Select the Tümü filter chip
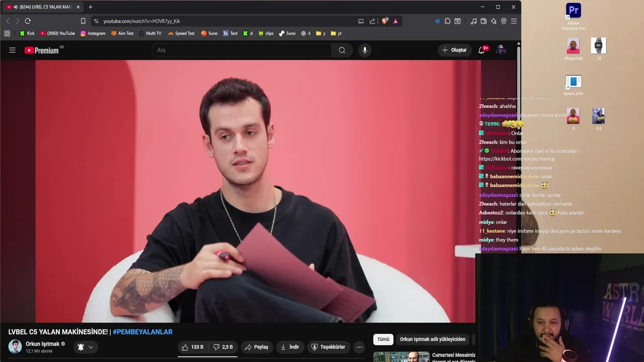The width and height of the screenshot is (644, 362). [x=383, y=339]
